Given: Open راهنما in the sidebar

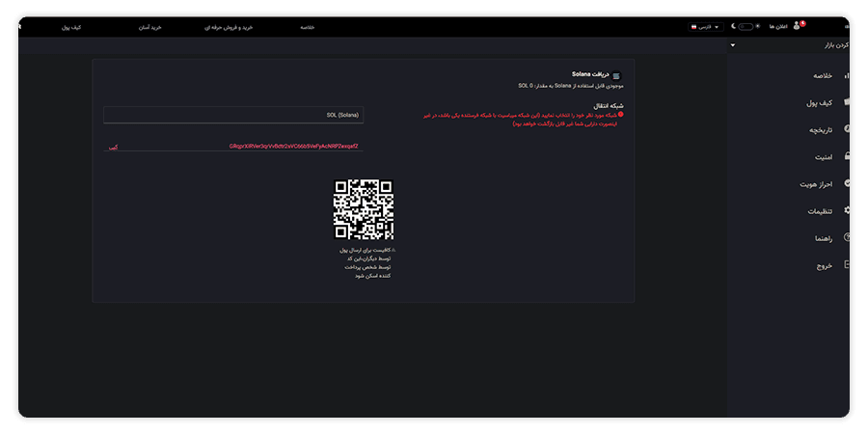Looking at the screenshot, I should 824,238.
